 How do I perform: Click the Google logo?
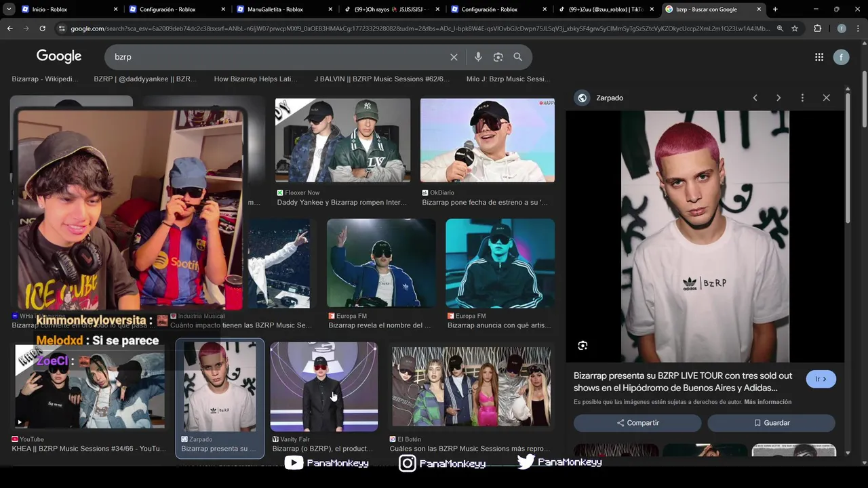[59, 56]
